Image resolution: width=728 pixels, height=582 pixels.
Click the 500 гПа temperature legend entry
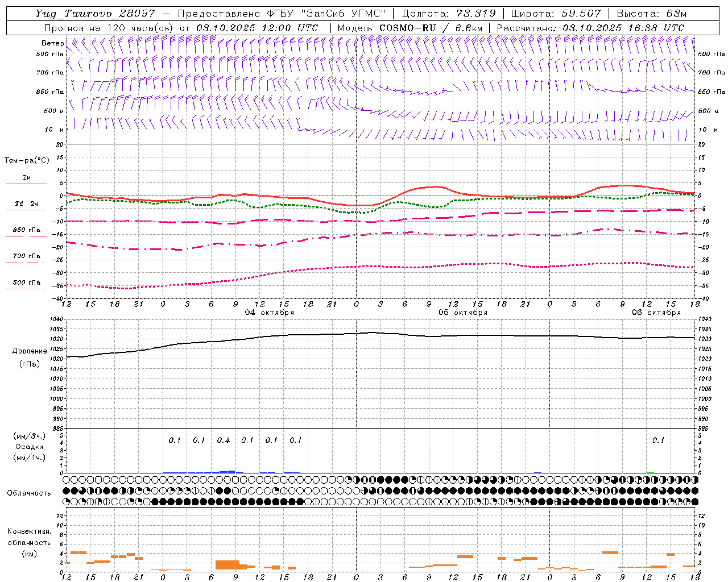coord(26,284)
